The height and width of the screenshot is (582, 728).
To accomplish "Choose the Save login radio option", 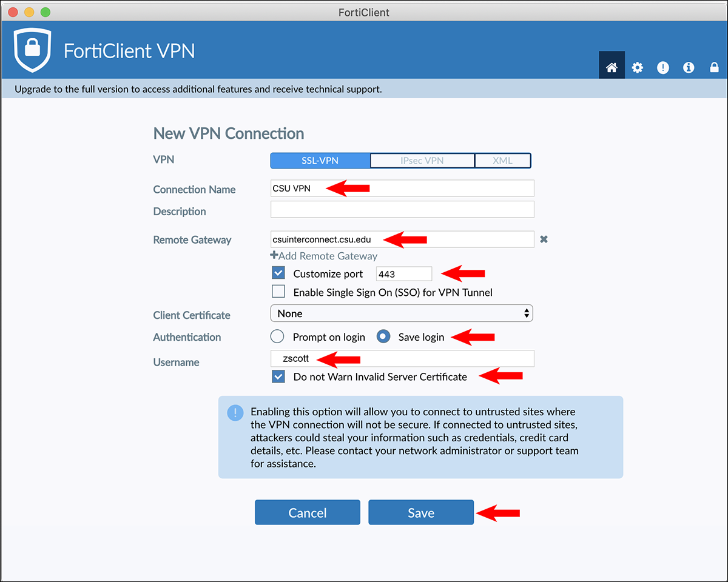I will click(x=383, y=336).
